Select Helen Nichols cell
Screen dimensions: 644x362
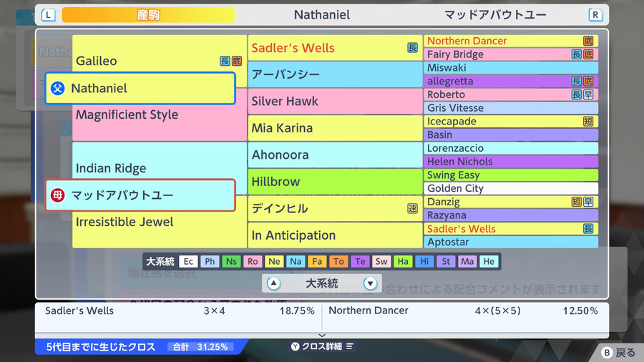pyautogui.click(x=511, y=162)
